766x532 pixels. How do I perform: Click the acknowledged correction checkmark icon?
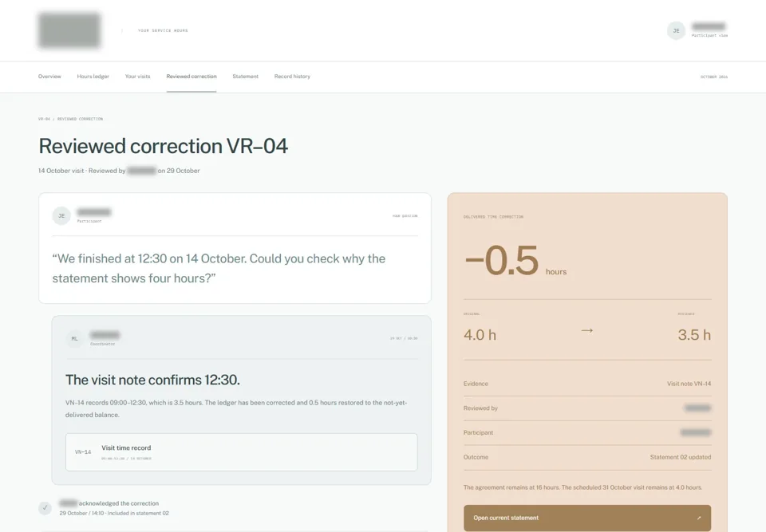click(45, 508)
